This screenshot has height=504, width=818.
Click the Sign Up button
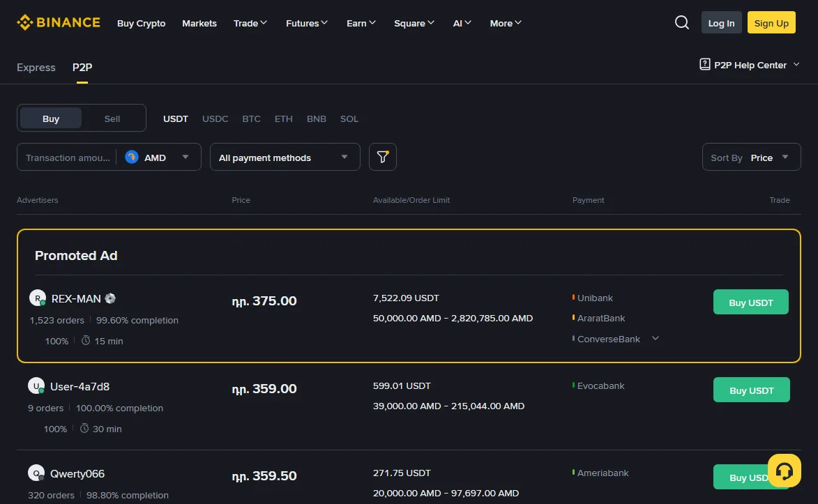pos(771,22)
